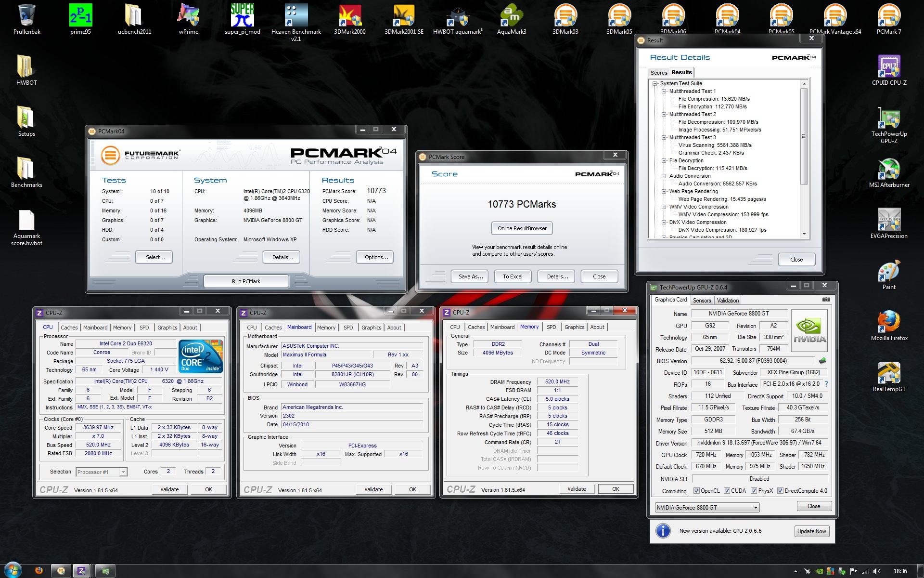
Task: Click the system tray volume icon
Action: coord(876,572)
